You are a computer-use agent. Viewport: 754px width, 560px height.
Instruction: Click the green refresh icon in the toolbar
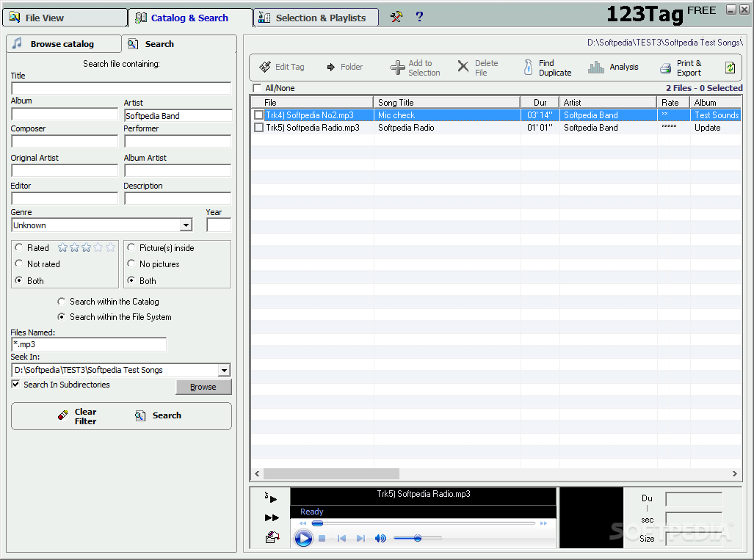click(730, 68)
